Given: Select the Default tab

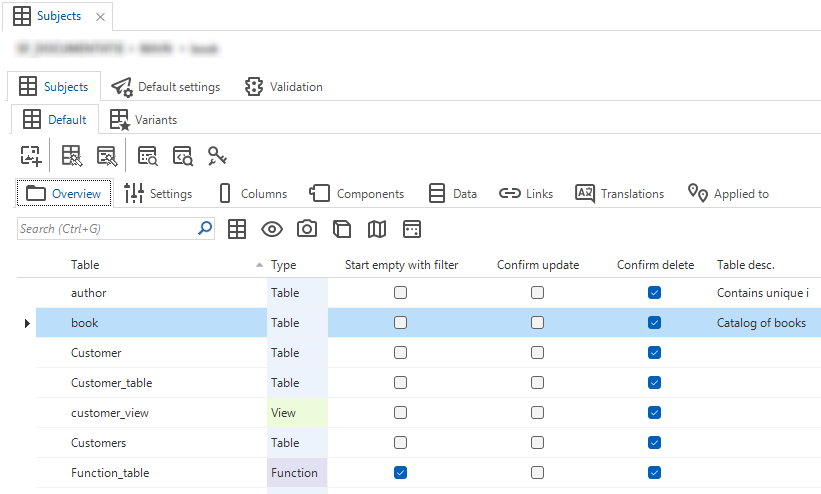Looking at the screenshot, I should [55, 119].
